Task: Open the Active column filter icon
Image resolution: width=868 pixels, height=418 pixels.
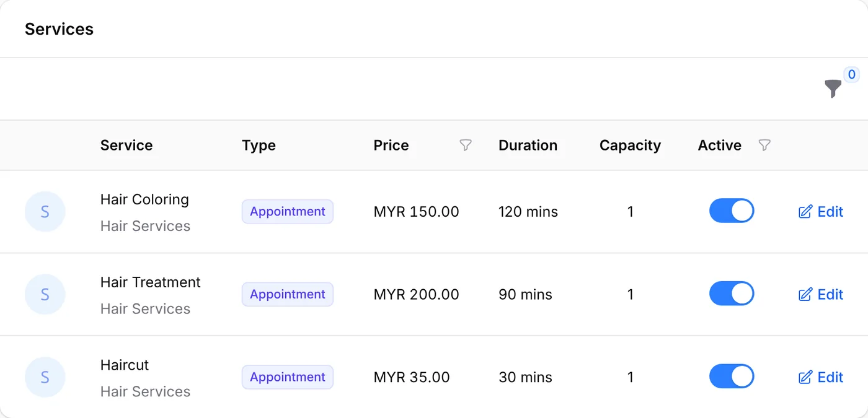Action: pos(764,145)
